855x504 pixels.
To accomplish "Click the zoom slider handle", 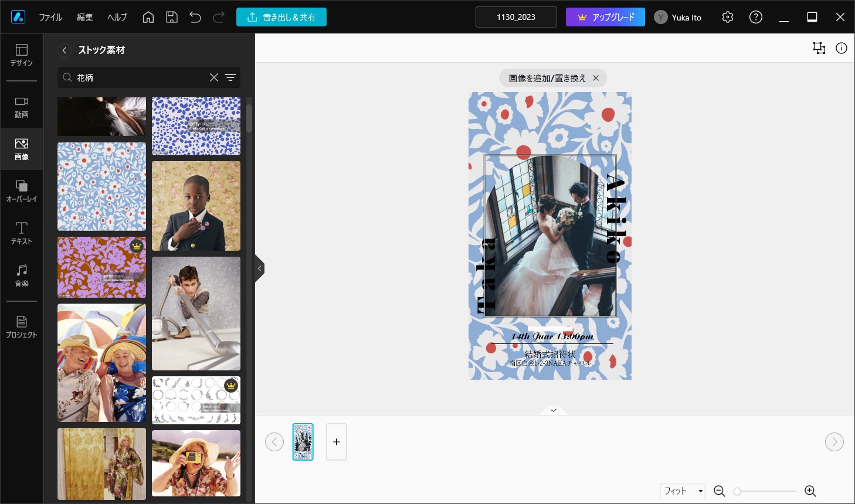I will [737, 492].
